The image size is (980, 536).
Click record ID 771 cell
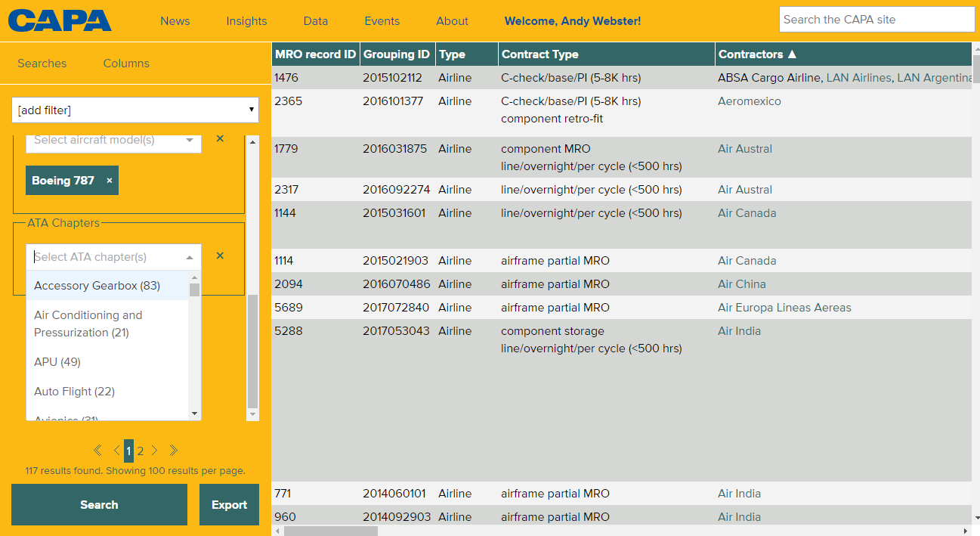(x=316, y=494)
